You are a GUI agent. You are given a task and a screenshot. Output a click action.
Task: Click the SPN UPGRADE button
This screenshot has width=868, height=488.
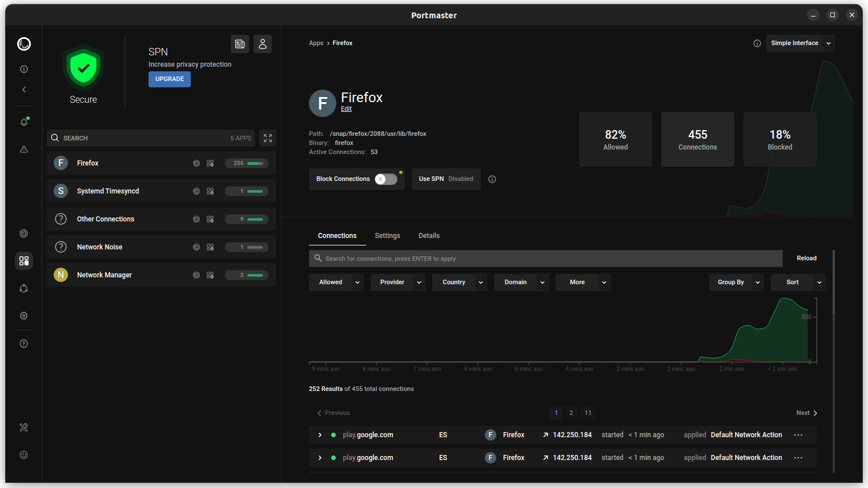170,79
